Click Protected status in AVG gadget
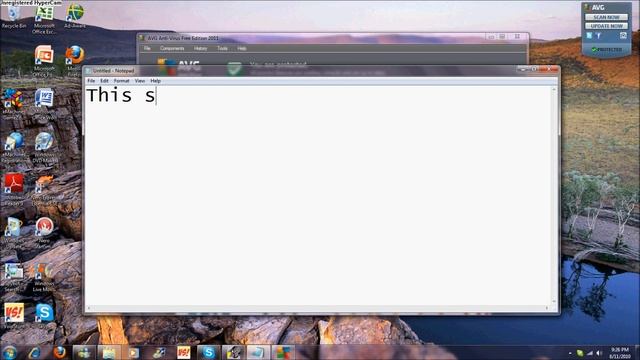 coord(607,49)
